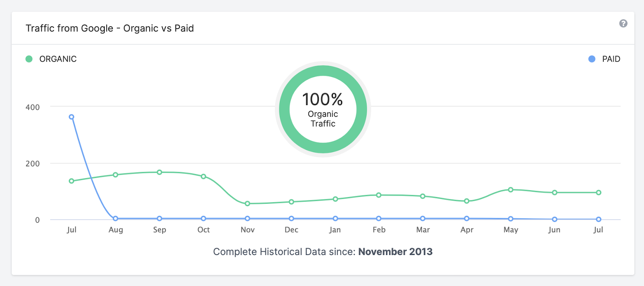
Task: Click the organic data point for Nov
Action: tap(248, 204)
